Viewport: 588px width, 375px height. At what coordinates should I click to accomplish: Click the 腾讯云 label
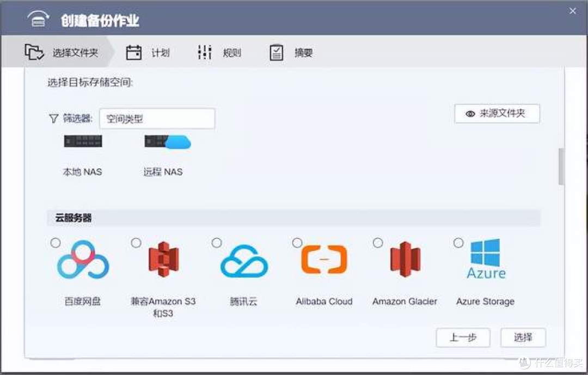pyautogui.click(x=244, y=302)
